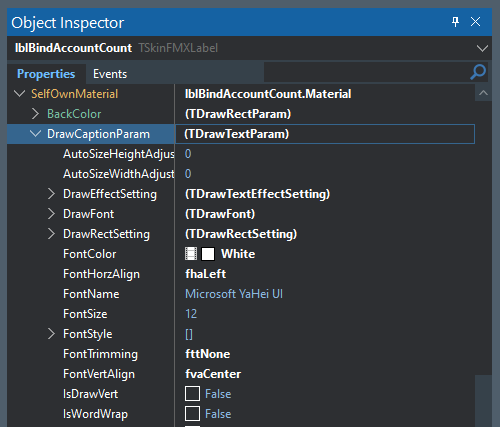This screenshot has height=427, width=500.
Task: Expand the FontStyle set property
Action: pos(51,334)
